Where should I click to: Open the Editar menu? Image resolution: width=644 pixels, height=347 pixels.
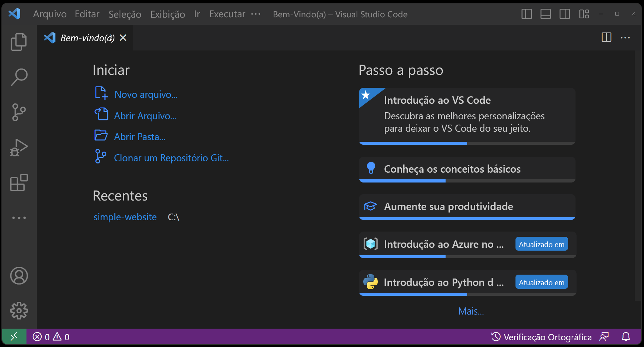point(87,14)
